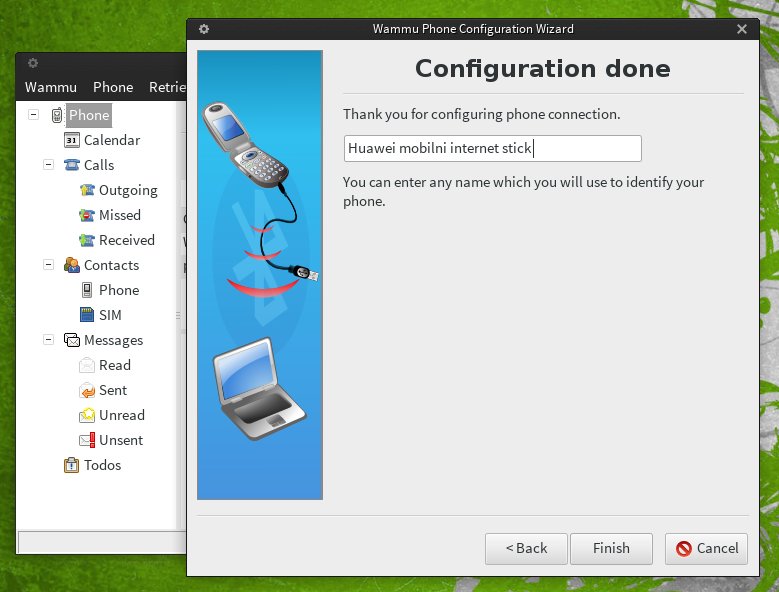The height and width of the screenshot is (592, 779).
Task: Collapse the Calls tree branch
Action: point(48,165)
